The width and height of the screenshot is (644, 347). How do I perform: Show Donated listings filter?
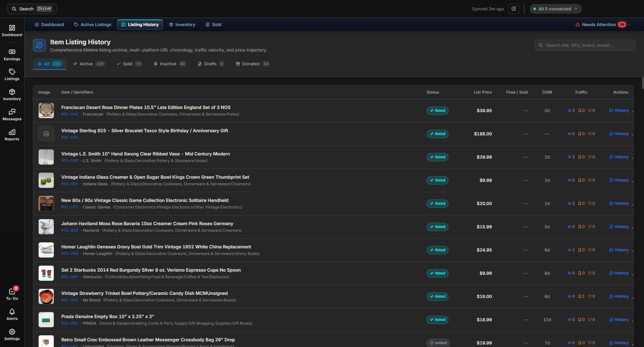click(x=252, y=64)
